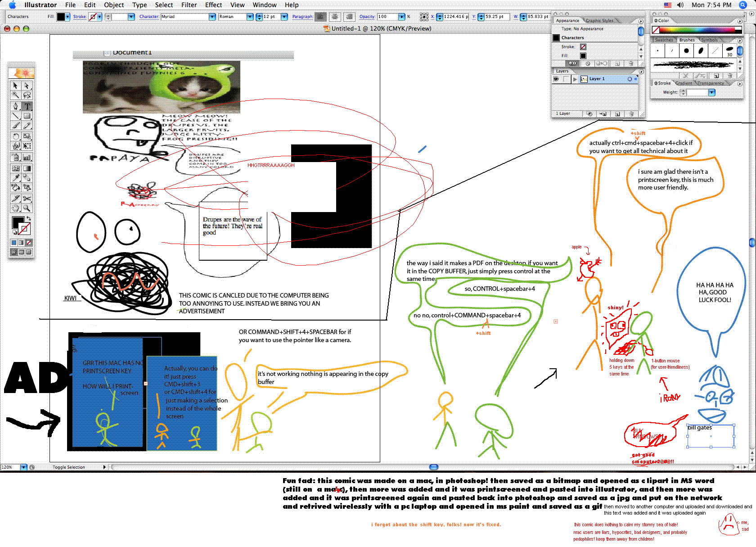This screenshot has height=547, width=756.
Task: Toggle the lock box for Layer 1
Action: coord(566,79)
